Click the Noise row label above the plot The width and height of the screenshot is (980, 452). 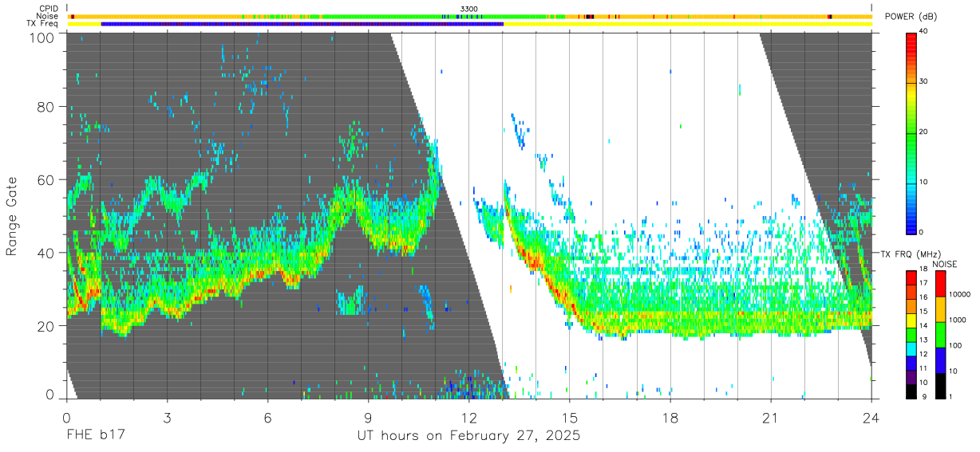pos(48,16)
